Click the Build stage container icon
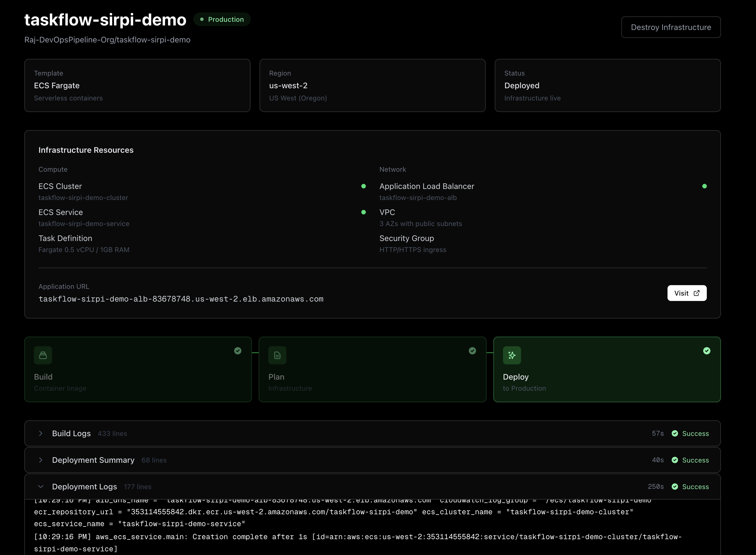The height and width of the screenshot is (555, 756). [x=43, y=356]
